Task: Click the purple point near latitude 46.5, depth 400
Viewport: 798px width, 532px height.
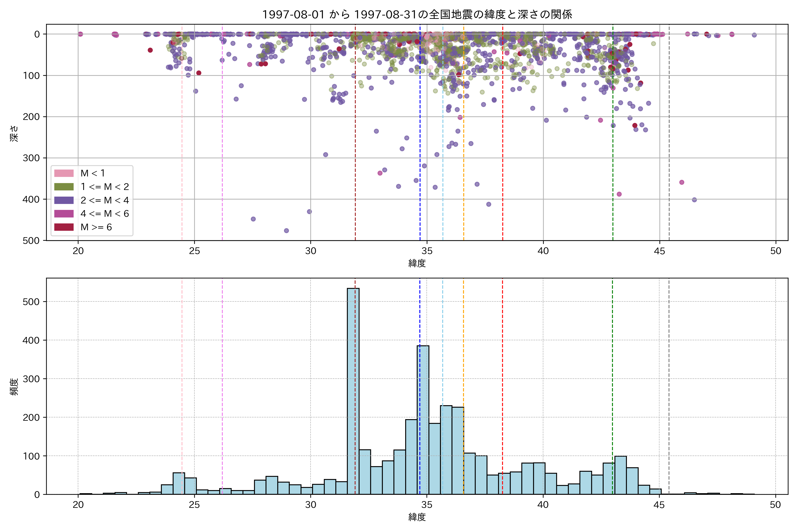Action: click(x=694, y=200)
